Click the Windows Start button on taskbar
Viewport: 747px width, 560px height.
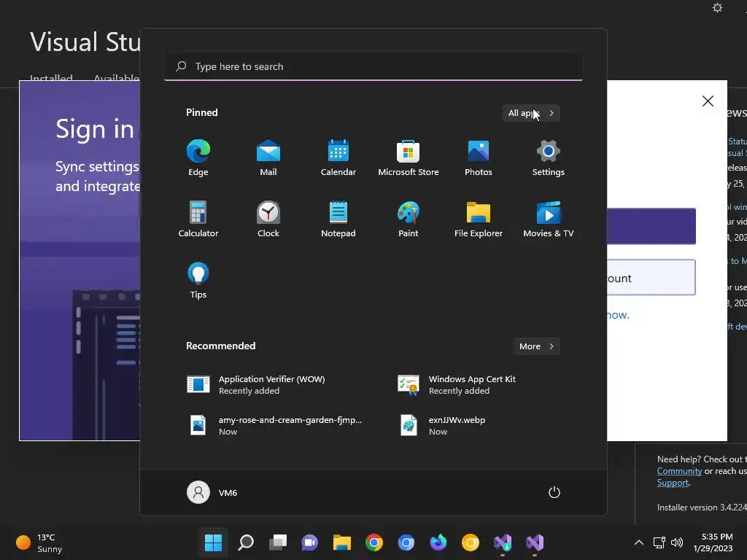pyautogui.click(x=214, y=542)
